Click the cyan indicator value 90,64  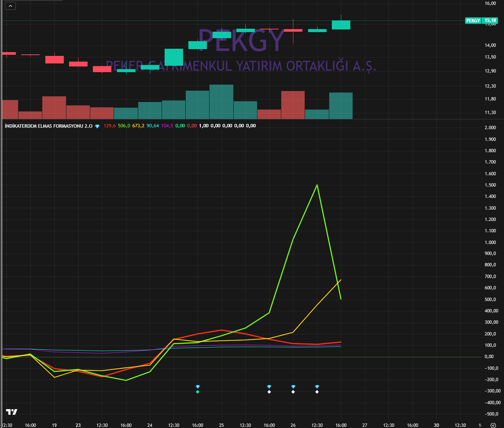click(153, 126)
